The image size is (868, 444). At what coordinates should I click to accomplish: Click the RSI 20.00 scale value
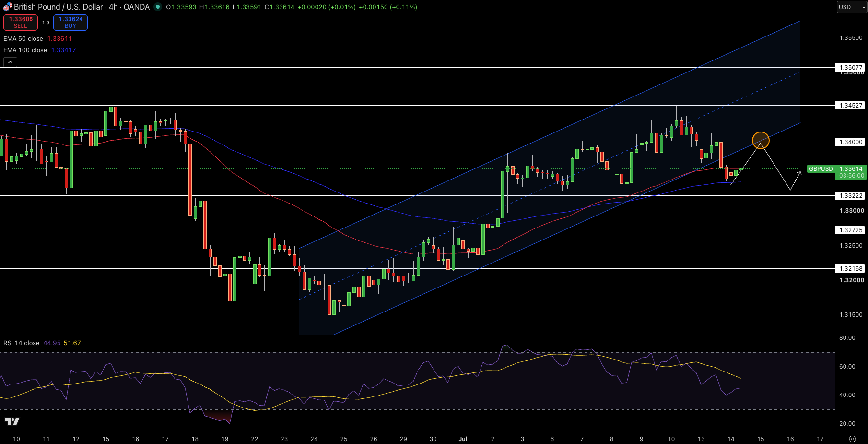pos(847,424)
